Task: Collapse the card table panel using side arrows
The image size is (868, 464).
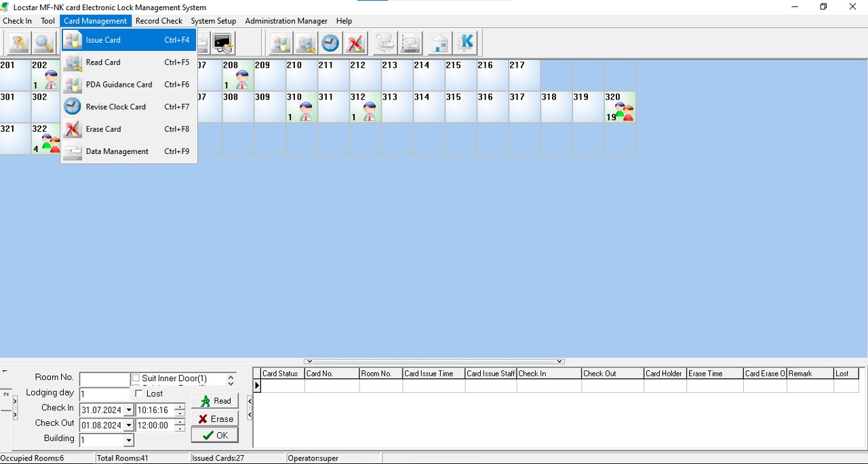Action: click(x=250, y=407)
